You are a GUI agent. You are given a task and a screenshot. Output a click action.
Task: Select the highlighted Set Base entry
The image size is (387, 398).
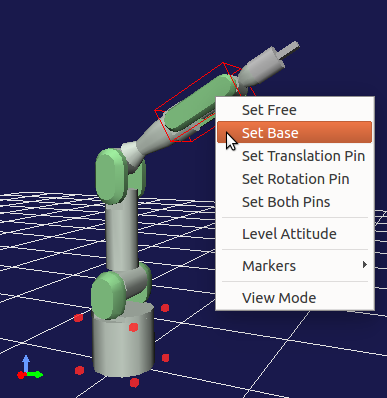(295, 132)
